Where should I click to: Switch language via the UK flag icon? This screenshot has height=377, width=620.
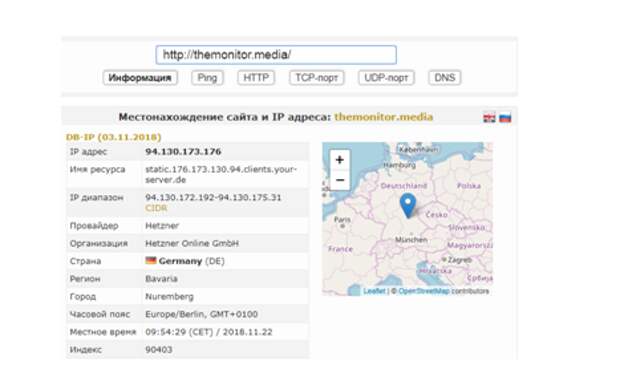[x=489, y=118]
